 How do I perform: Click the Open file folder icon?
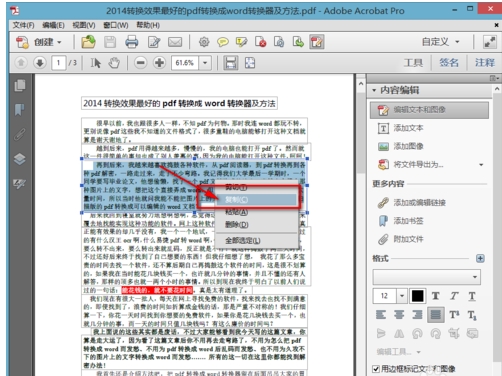pos(88,42)
